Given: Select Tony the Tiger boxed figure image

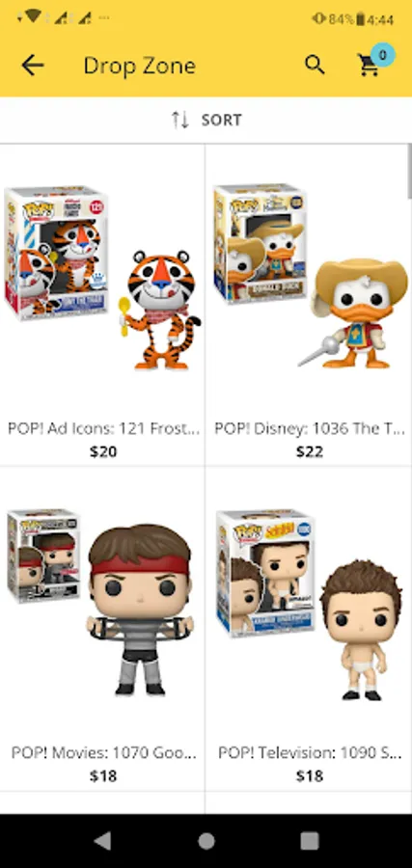Looking at the screenshot, I should tap(102, 278).
